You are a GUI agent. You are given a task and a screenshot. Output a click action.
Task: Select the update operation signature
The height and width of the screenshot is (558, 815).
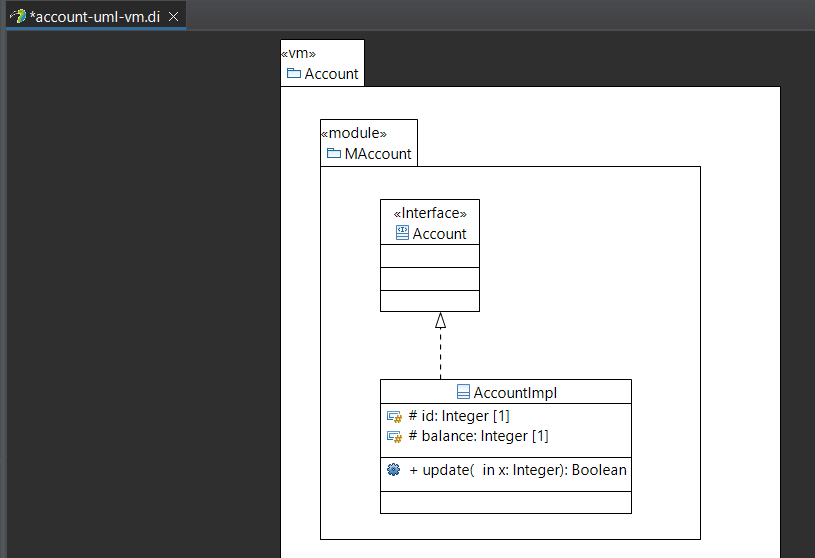point(518,470)
